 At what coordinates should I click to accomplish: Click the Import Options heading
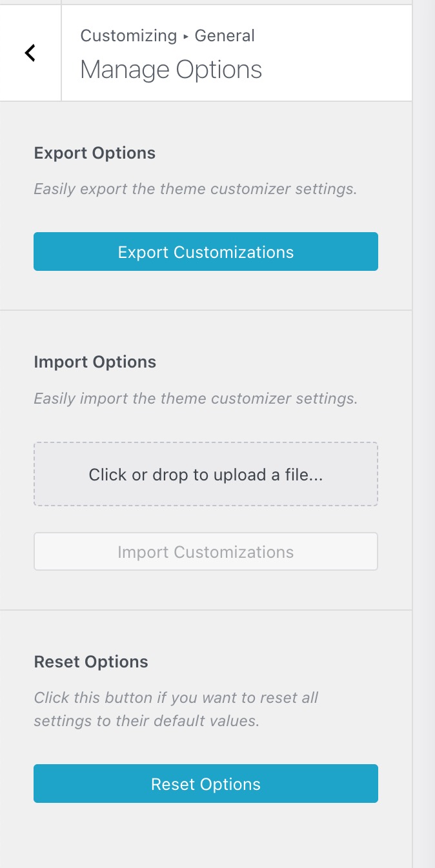click(x=95, y=362)
